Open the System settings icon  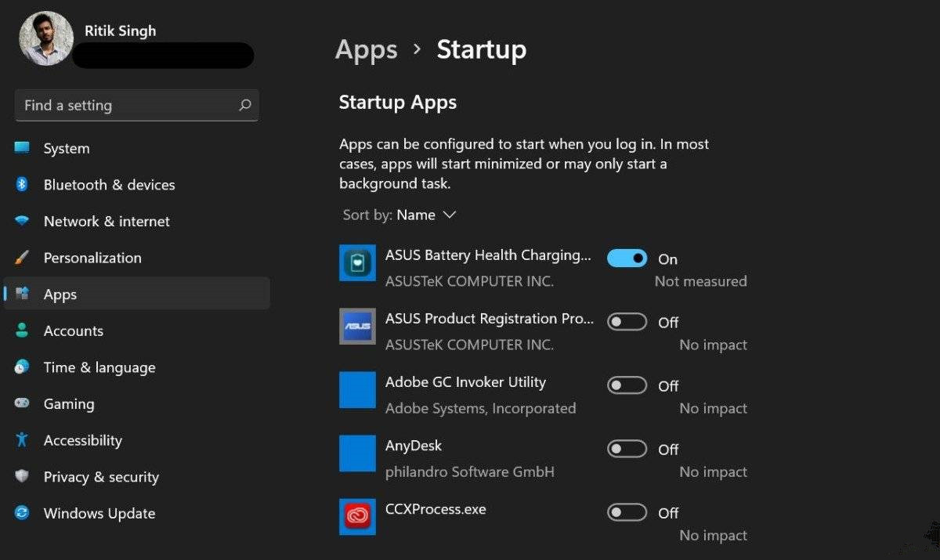click(23, 147)
